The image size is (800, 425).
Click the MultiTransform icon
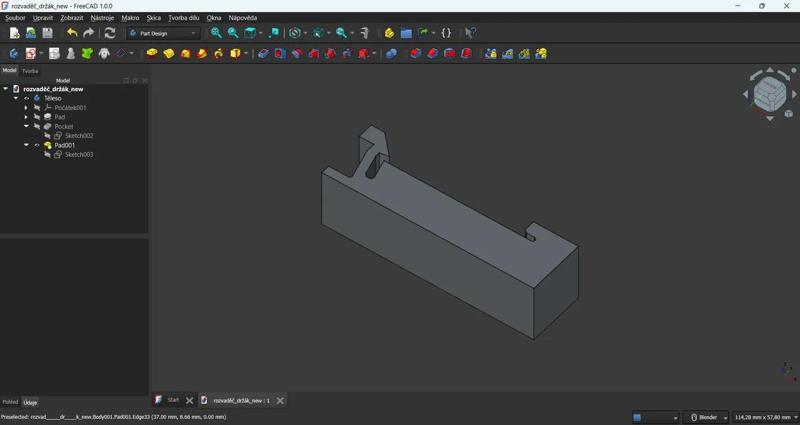541,54
